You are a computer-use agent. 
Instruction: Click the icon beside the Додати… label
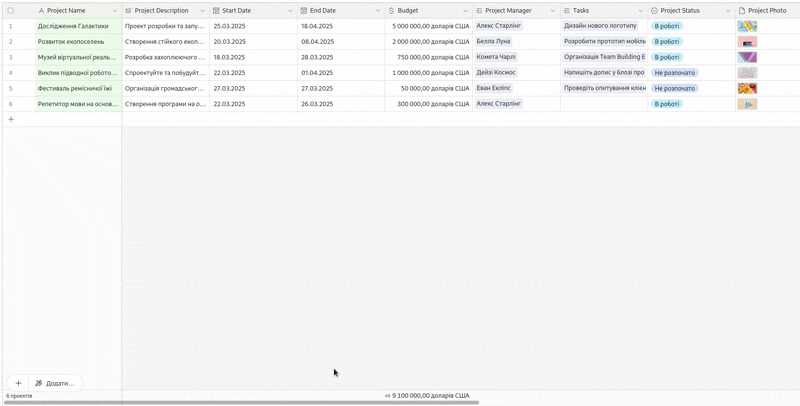[38, 383]
